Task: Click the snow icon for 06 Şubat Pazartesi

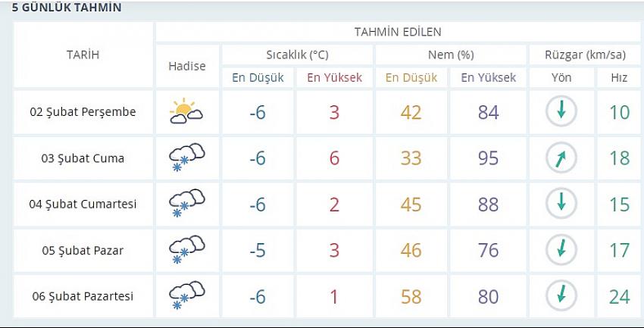Action: point(187,295)
